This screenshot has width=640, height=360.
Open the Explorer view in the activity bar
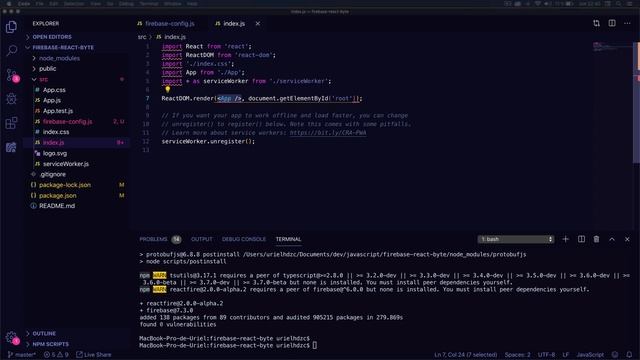(x=11, y=27)
